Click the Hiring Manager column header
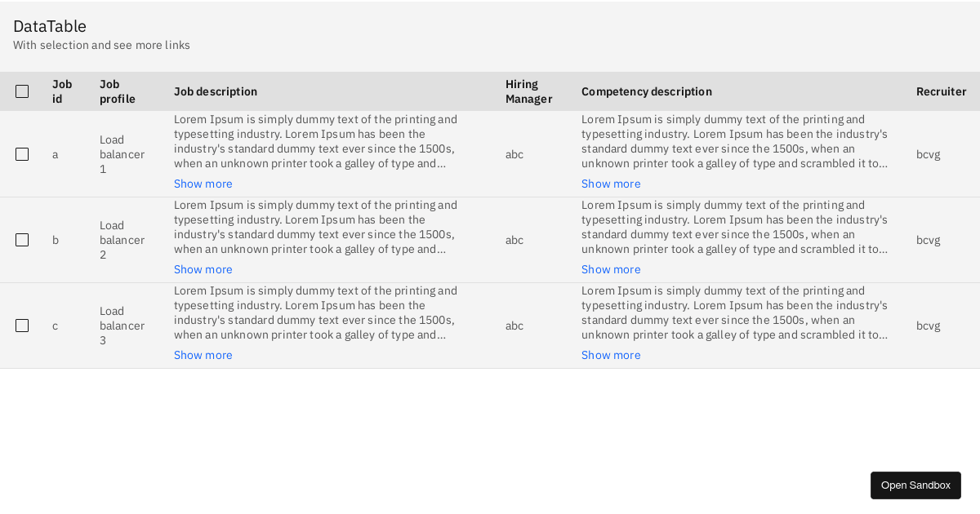Image resolution: width=980 pixels, height=514 pixels. click(x=528, y=91)
